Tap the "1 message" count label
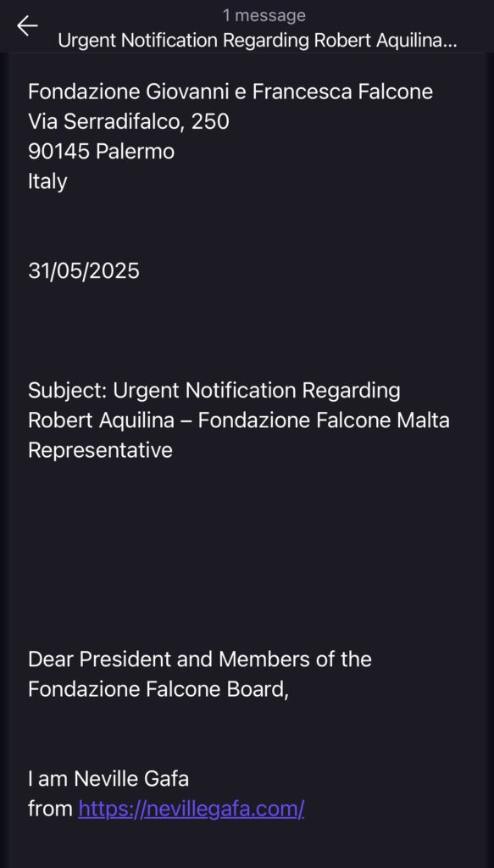This screenshot has width=494, height=868. click(264, 15)
